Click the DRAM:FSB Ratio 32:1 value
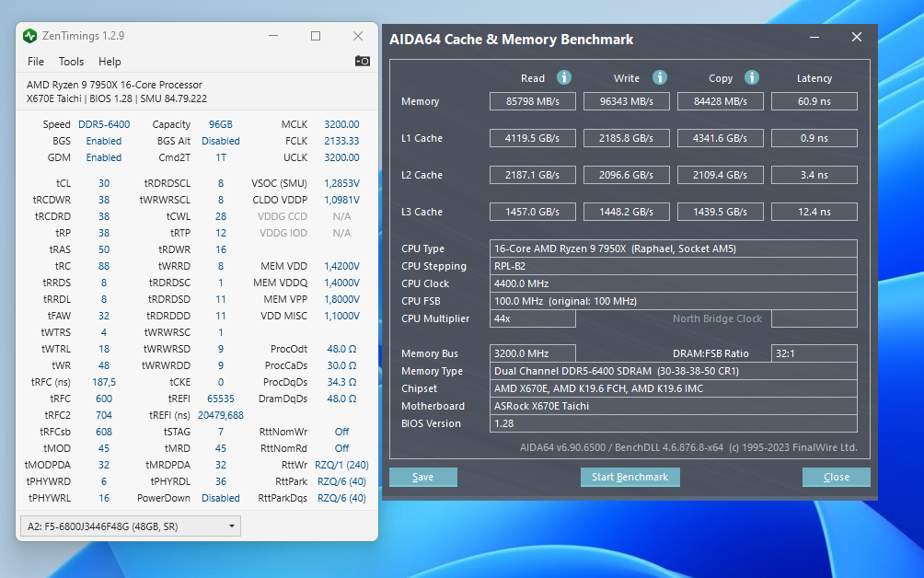 click(x=814, y=353)
